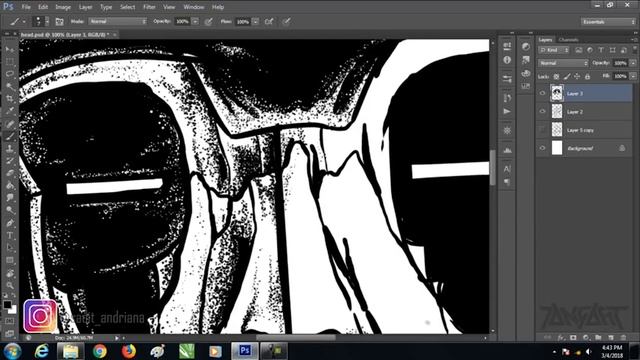Click the Windows Start button
Screen dimensions: 640x360
tap(12, 351)
